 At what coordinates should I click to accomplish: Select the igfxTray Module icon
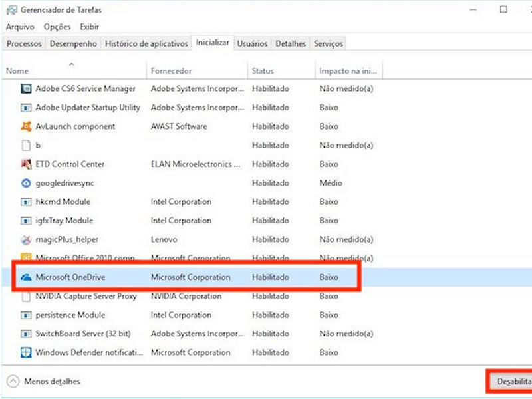tap(27, 221)
